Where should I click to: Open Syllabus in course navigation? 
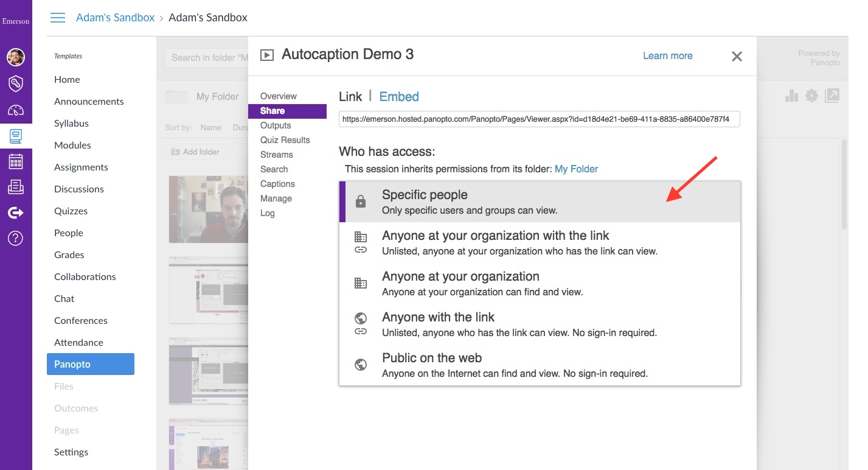point(71,123)
